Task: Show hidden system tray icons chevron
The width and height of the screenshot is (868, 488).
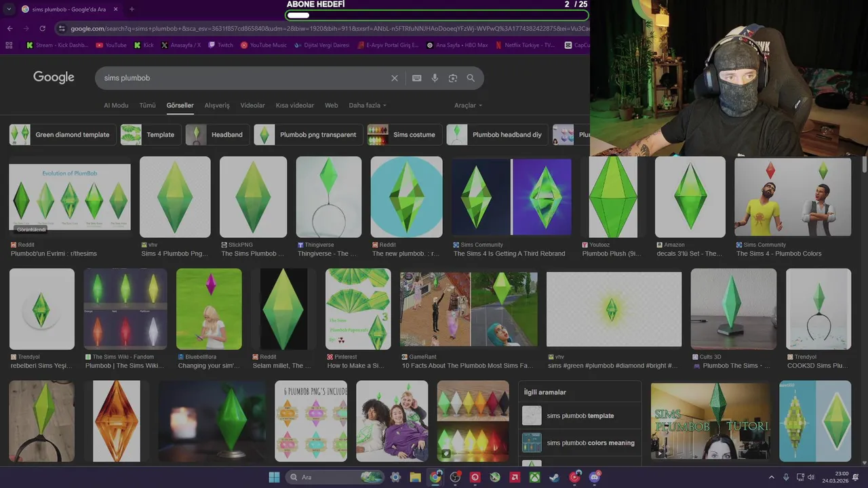Action: (771, 477)
